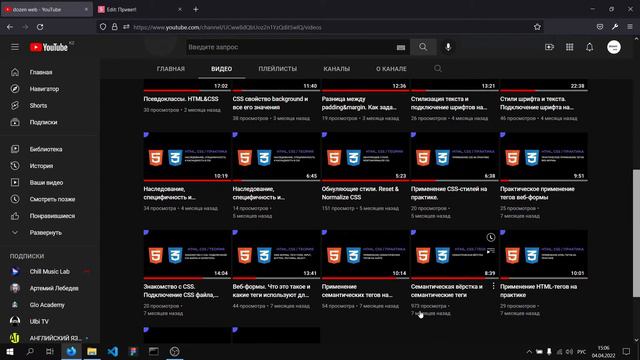Click the browser address bar URL
Image resolution: width=640 pixels, height=360 pixels.
227,27
